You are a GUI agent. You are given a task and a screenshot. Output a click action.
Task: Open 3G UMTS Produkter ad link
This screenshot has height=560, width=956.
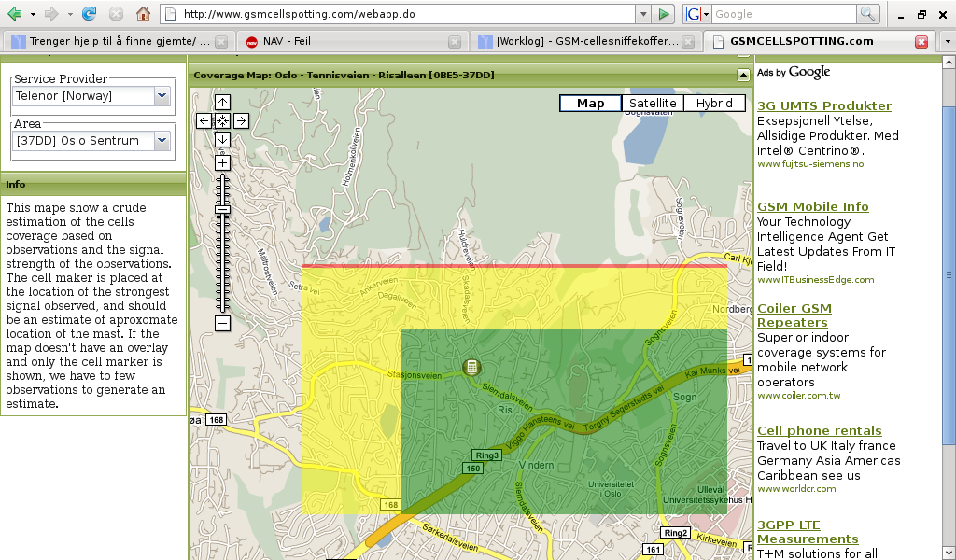coord(823,106)
